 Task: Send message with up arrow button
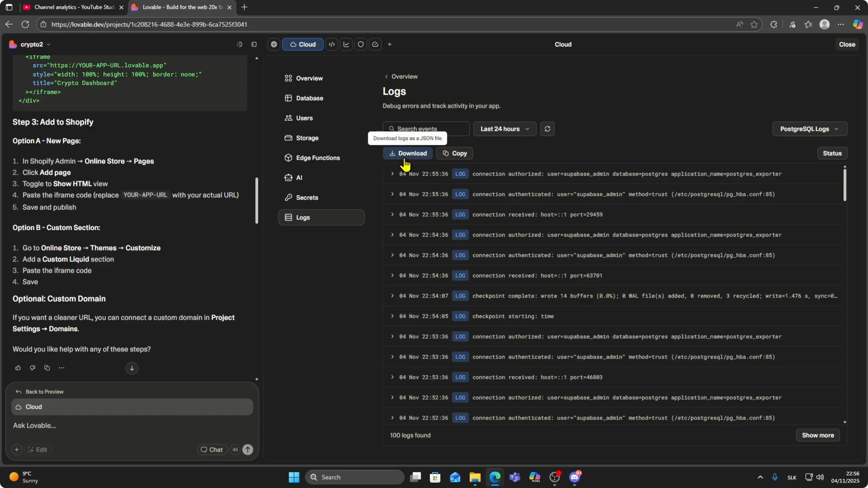point(248,450)
